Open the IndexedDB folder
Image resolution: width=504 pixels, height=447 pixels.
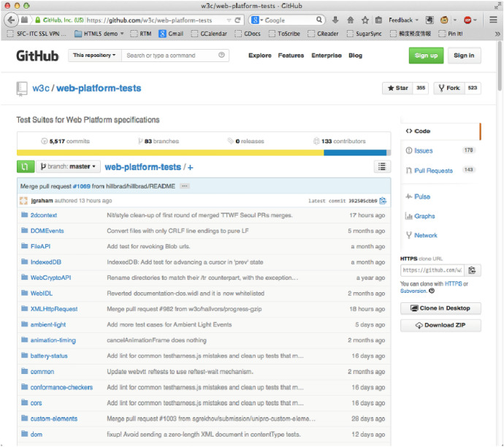pyautogui.click(x=46, y=262)
